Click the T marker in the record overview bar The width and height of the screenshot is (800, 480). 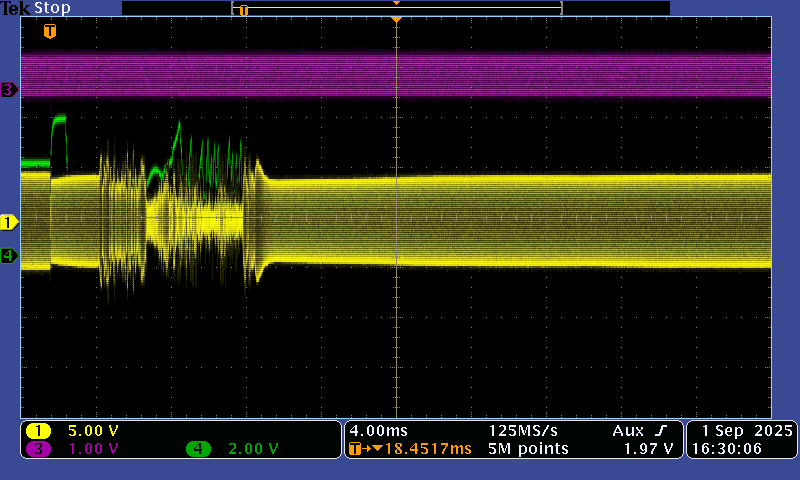click(243, 10)
